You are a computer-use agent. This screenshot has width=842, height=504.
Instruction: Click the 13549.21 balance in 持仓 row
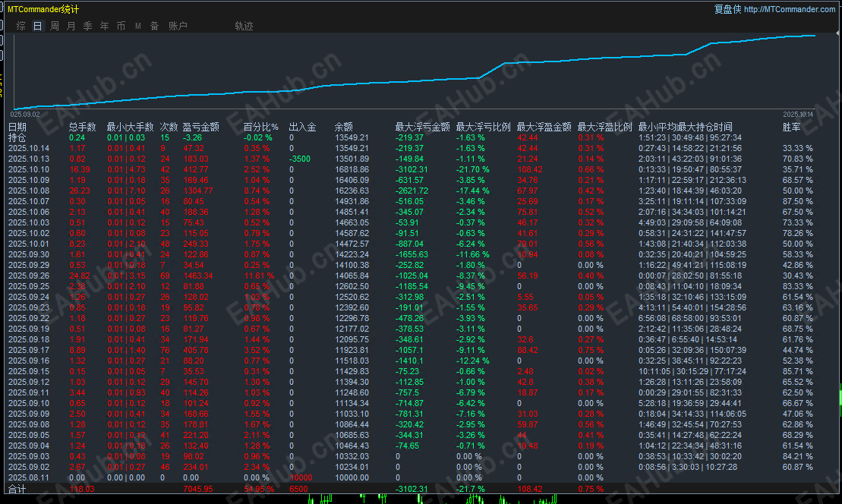point(352,138)
